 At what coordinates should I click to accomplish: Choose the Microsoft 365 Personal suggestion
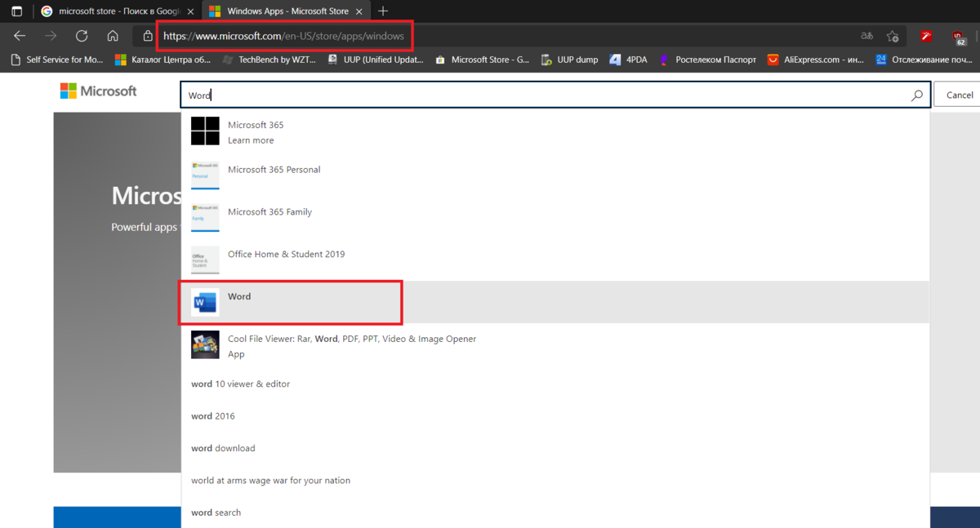(x=555, y=174)
